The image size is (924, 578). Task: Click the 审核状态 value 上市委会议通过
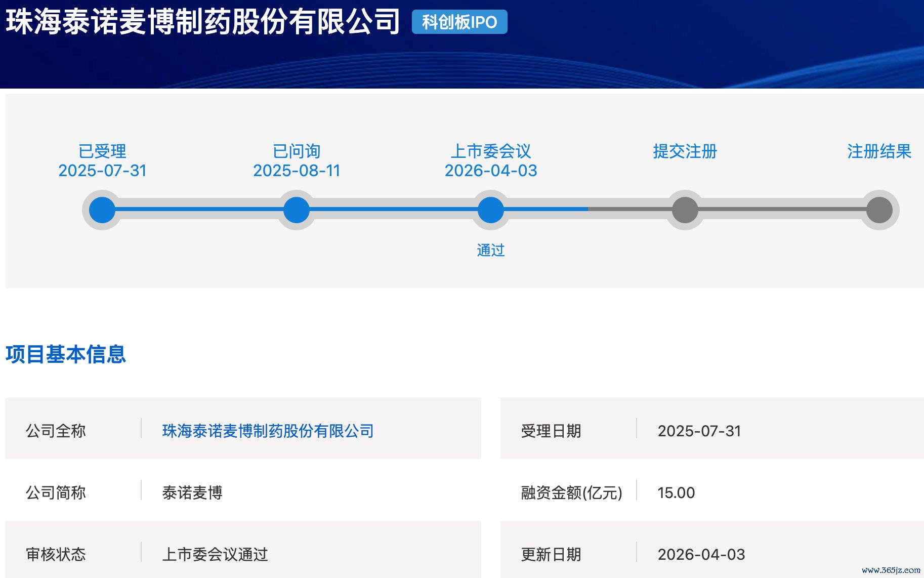click(215, 554)
